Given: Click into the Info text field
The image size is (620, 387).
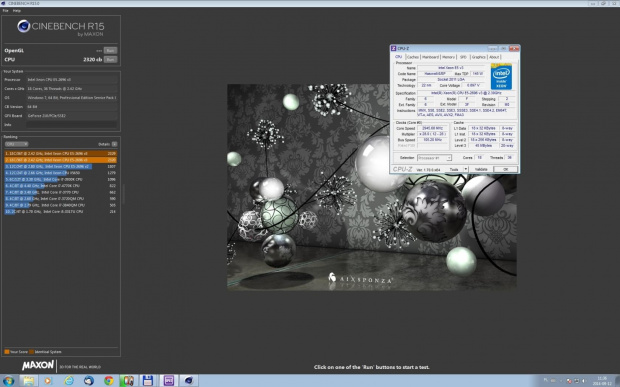Looking at the screenshot, I should (x=72, y=125).
